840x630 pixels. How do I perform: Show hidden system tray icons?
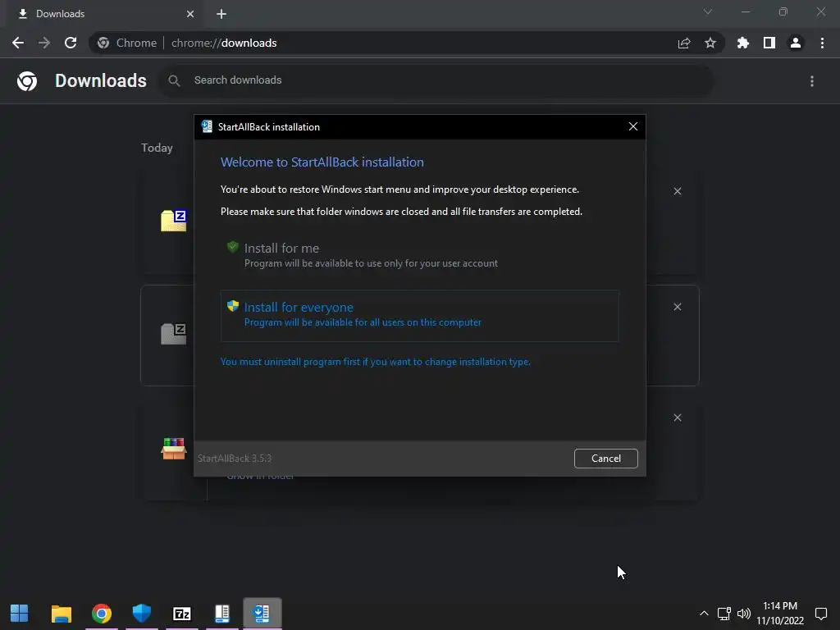(x=704, y=614)
